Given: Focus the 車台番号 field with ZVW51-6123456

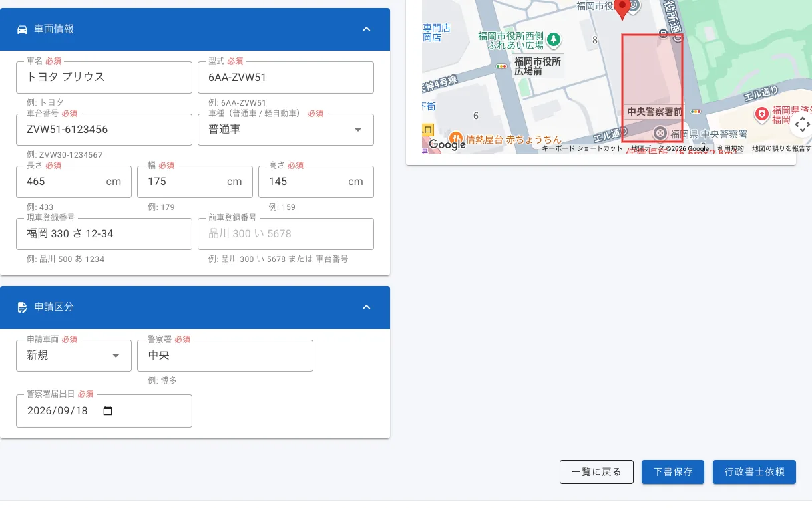Looking at the screenshot, I should tap(104, 130).
